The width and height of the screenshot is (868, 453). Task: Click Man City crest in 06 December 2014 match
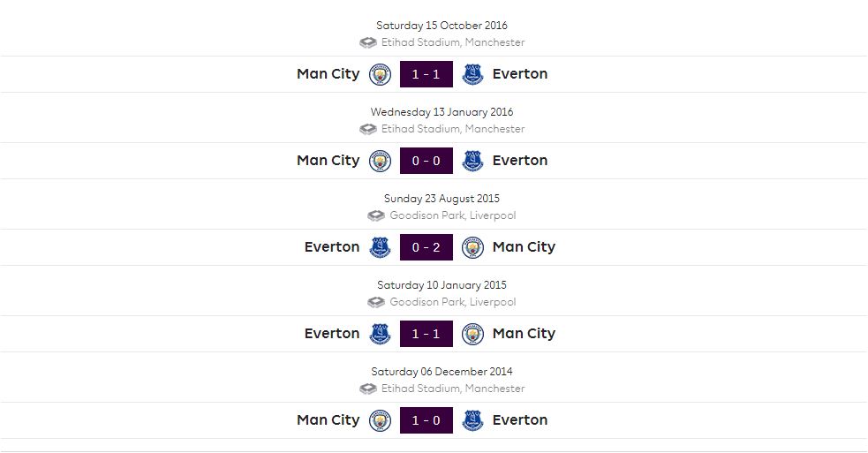coord(380,420)
